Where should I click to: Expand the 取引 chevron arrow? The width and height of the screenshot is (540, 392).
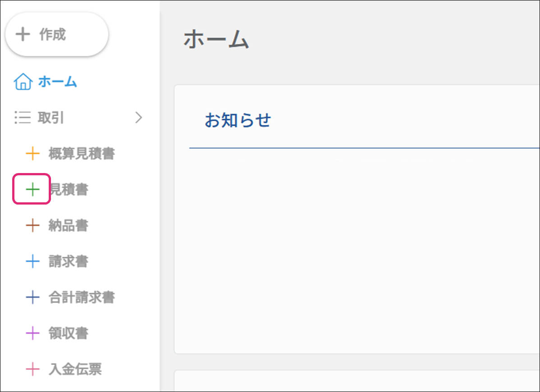click(138, 118)
